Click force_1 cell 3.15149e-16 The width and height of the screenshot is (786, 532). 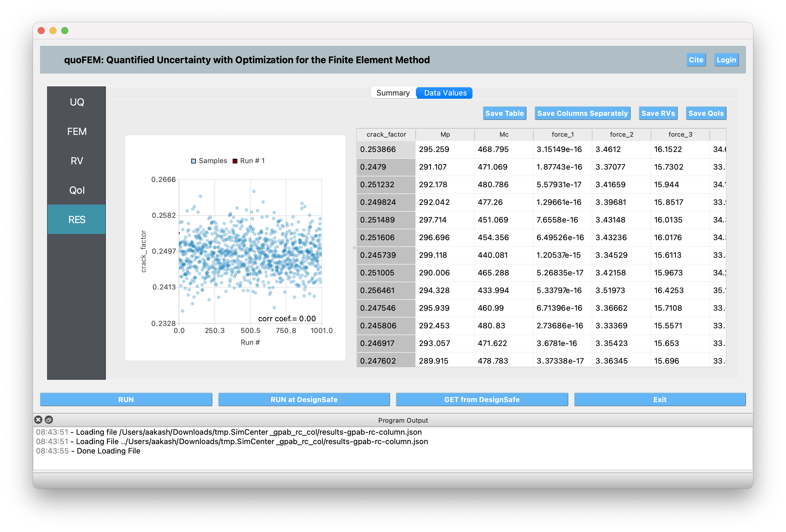(x=562, y=149)
